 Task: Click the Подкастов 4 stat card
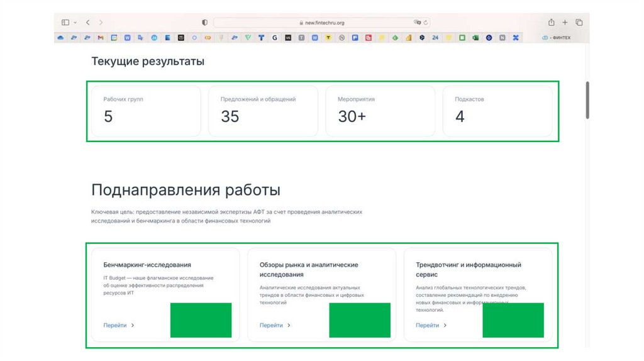[x=497, y=111]
